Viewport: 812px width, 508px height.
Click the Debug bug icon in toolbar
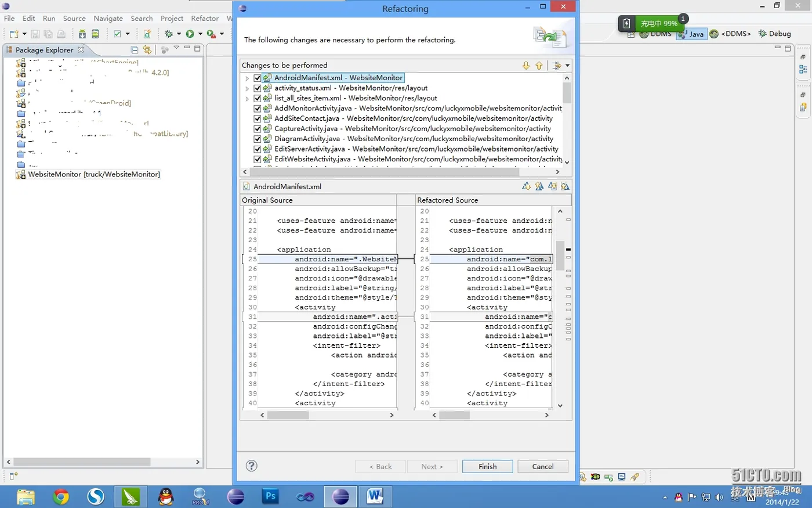pos(169,34)
